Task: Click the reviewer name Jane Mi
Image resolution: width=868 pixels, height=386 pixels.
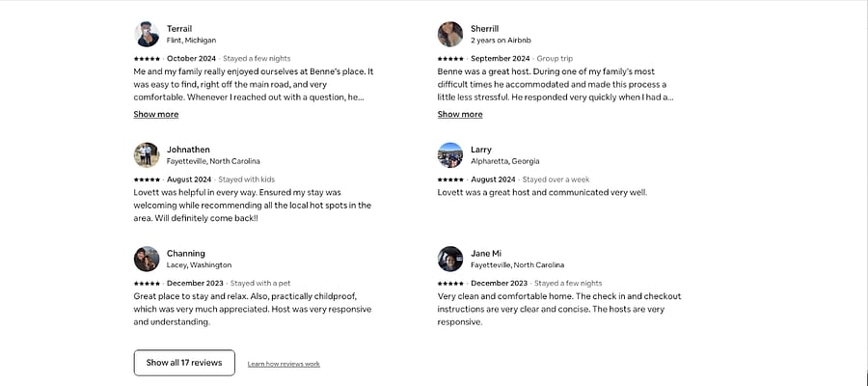Action: (x=486, y=253)
